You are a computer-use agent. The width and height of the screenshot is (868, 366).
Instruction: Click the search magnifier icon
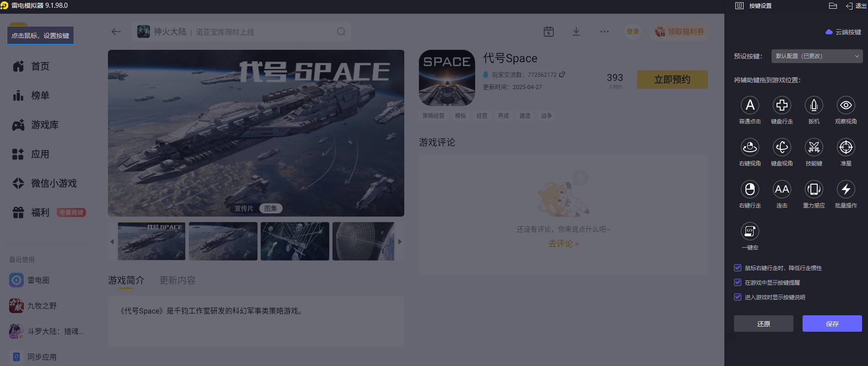point(341,32)
